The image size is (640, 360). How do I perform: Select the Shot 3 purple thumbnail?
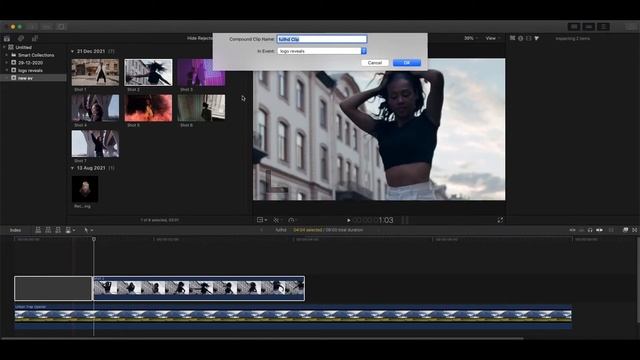click(x=201, y=72)
